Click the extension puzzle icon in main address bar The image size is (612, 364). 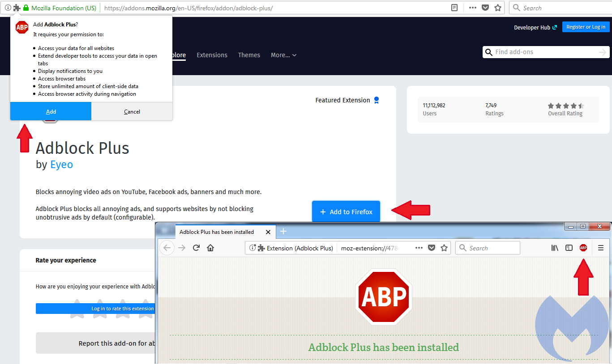pos(17,8)
